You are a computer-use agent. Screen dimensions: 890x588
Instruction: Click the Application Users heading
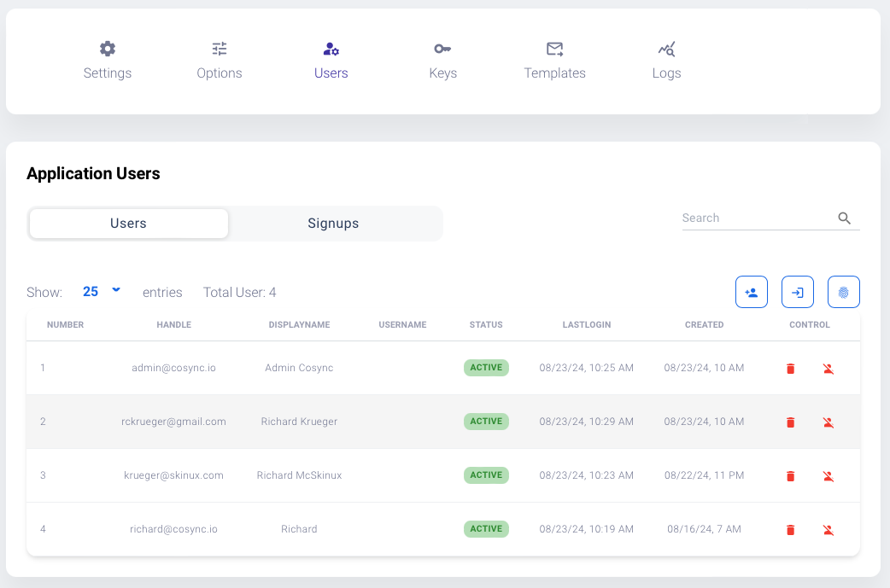(x=94, y=173)
